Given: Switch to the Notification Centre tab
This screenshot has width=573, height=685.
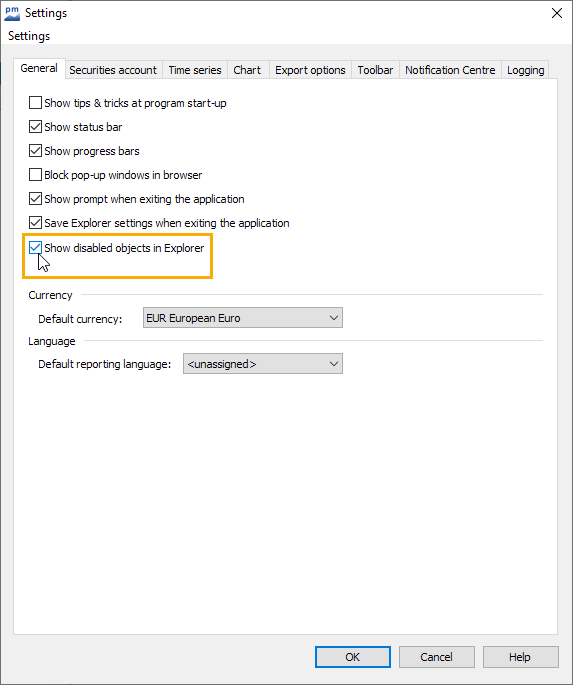Looking at the screenshot, I should (x=450, y=70).
